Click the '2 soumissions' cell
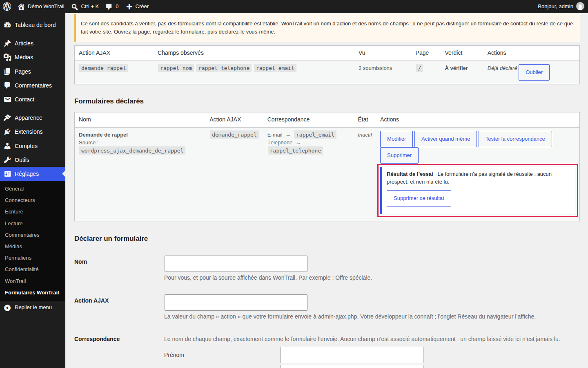 pos(375,68)
